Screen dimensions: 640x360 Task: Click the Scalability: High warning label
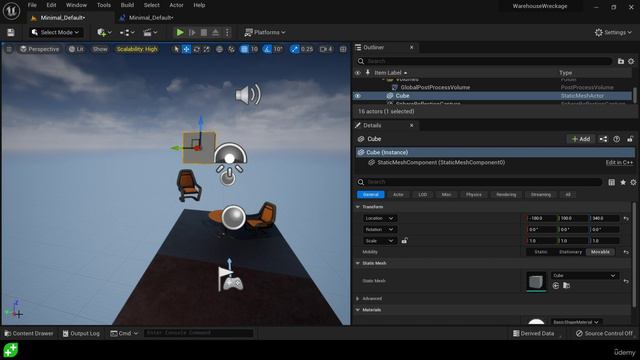click(137, 49)
